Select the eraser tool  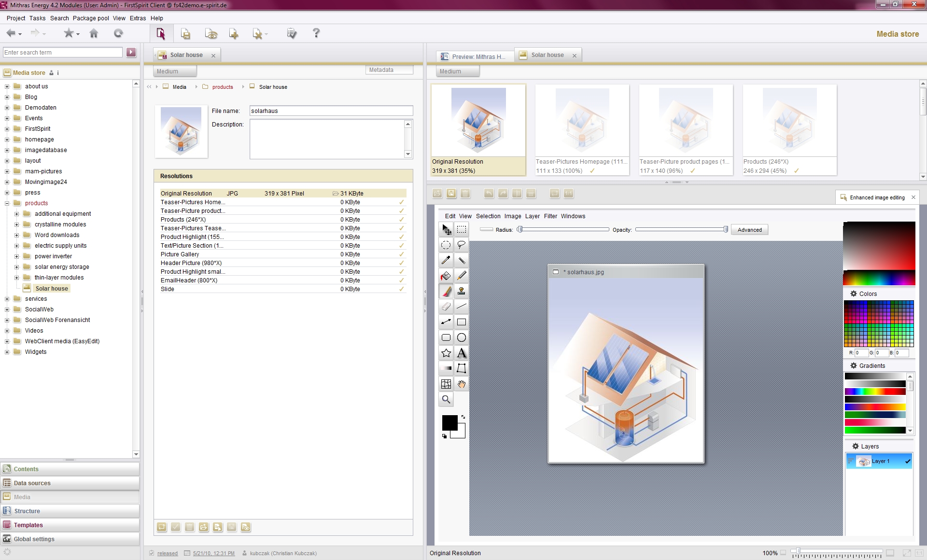[446, 307]
